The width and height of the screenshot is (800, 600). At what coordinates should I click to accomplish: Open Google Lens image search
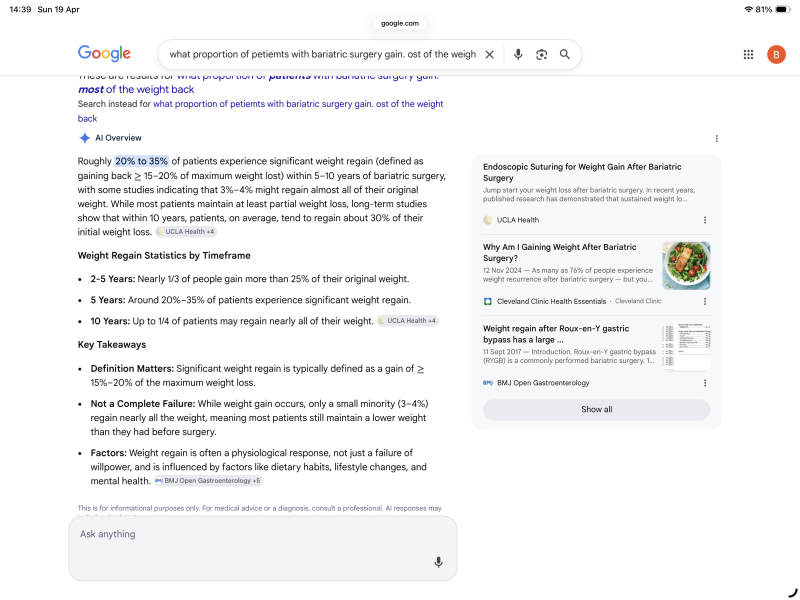coord(541,55)
